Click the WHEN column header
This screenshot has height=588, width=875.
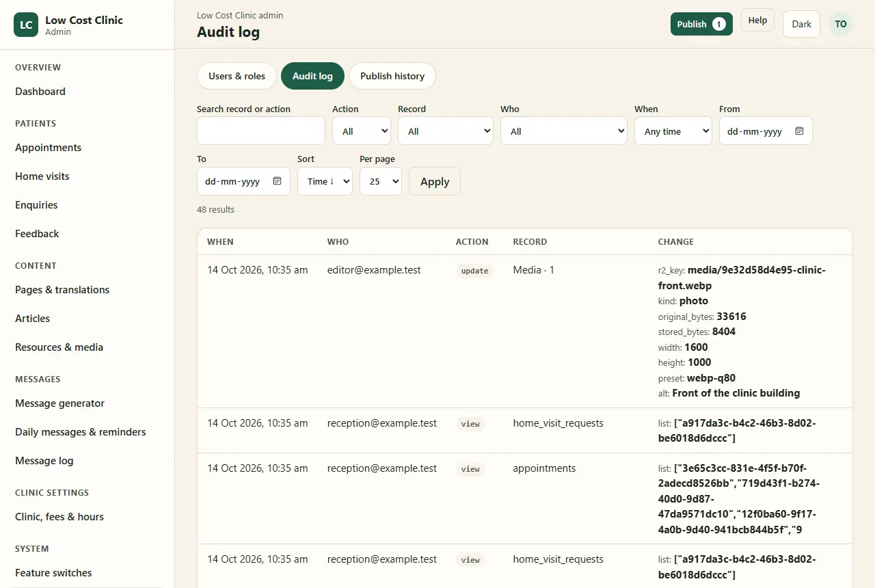coord(220,242)
